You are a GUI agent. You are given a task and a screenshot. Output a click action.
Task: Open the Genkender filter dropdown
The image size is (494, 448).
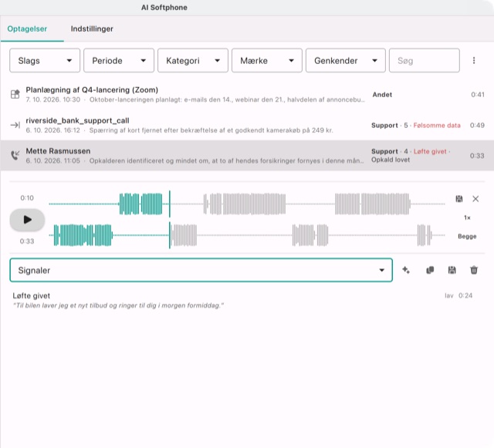[x=345, y=60]
